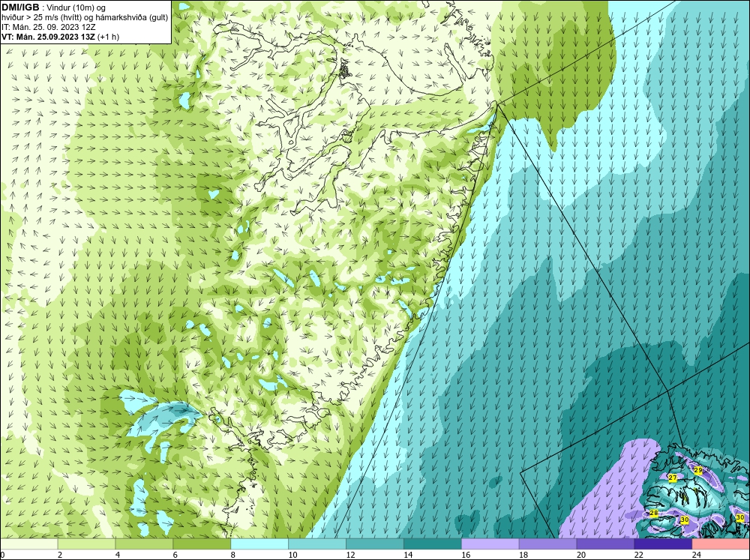Click the 16–18 m/s lavender legend swatch
Image resolution: width=750 pixels, height=560 pixels.
click(x=490, y=544)
